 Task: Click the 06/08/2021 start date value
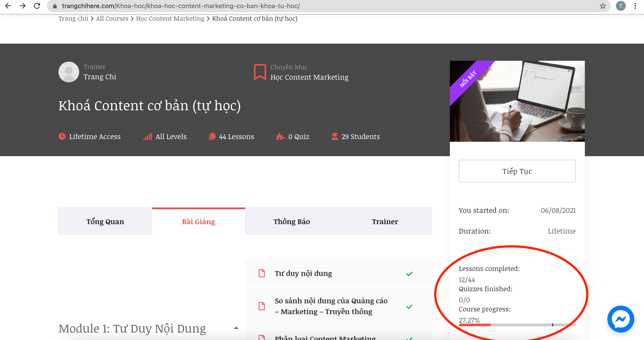pyautogui.click(x=558, y=210)
